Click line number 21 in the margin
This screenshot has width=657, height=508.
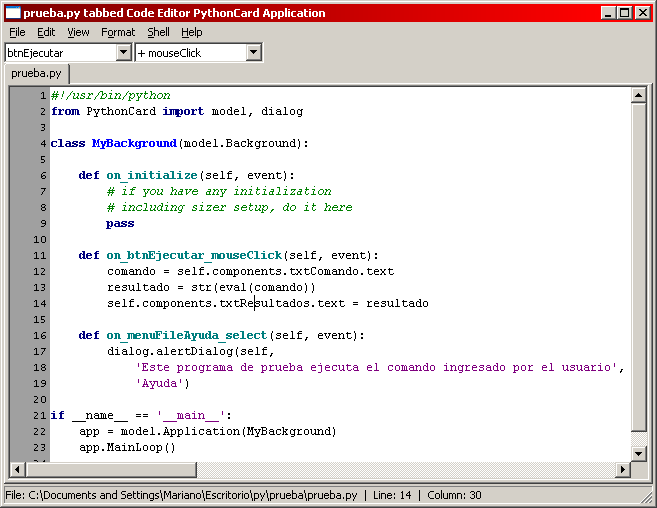tap(39, 416)
